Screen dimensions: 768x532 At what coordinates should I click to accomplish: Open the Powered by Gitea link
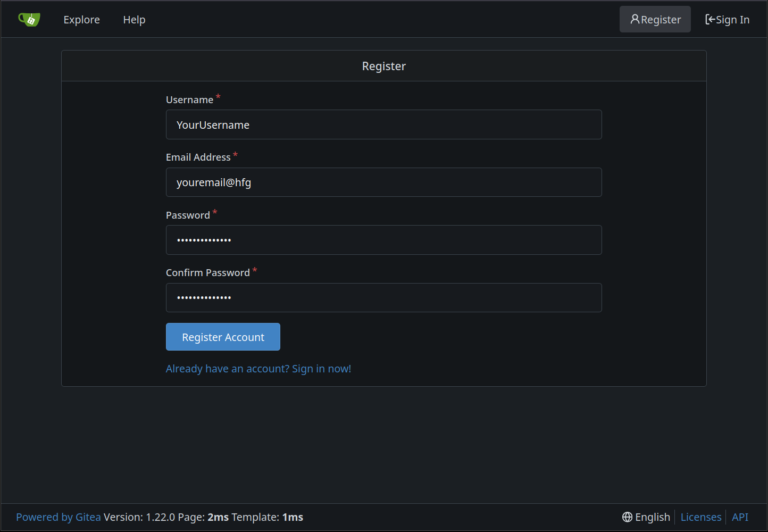point(59,517)
